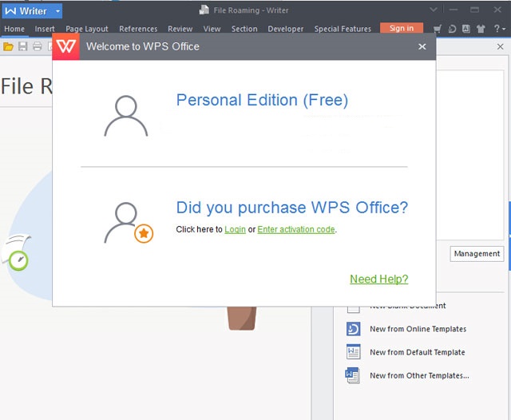This screenshot has width=511, height=420.
Task: Select the Page Layout tab
Action: click(87, 29)
